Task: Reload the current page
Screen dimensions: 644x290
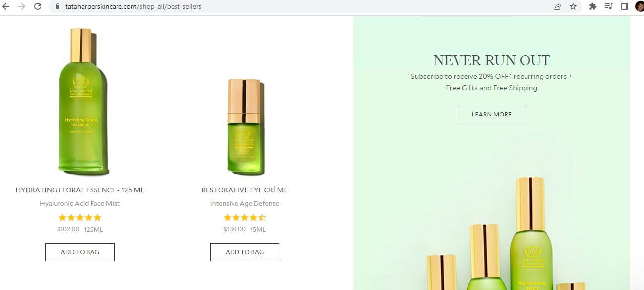Action: coord(38,7)
